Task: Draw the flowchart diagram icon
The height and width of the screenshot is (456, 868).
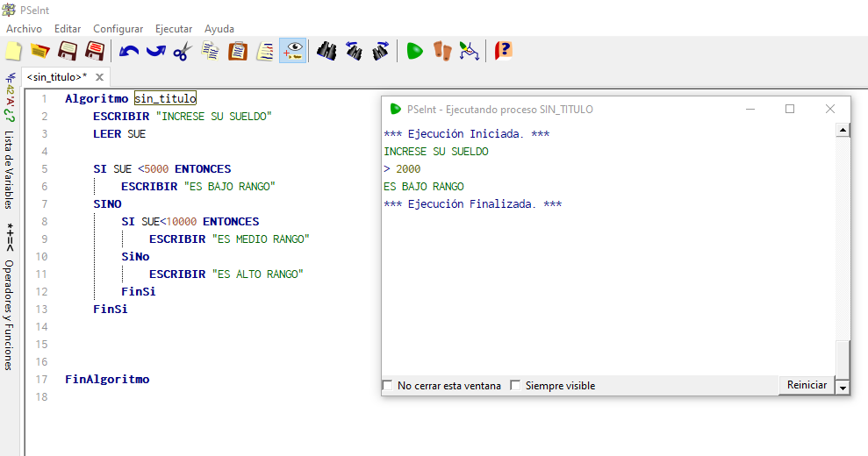Action: coord(469,52)
